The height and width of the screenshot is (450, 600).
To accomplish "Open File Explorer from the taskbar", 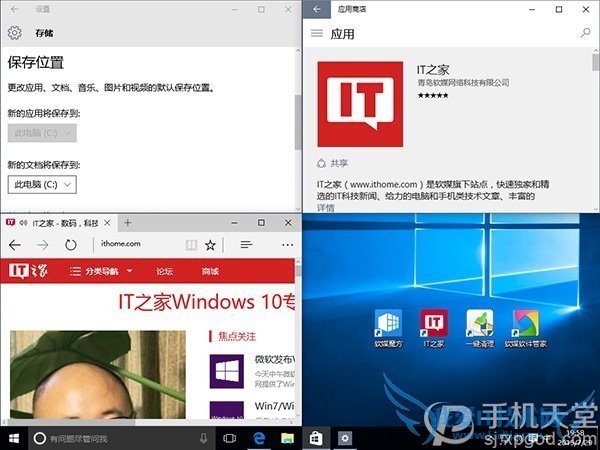I will 287,438.
